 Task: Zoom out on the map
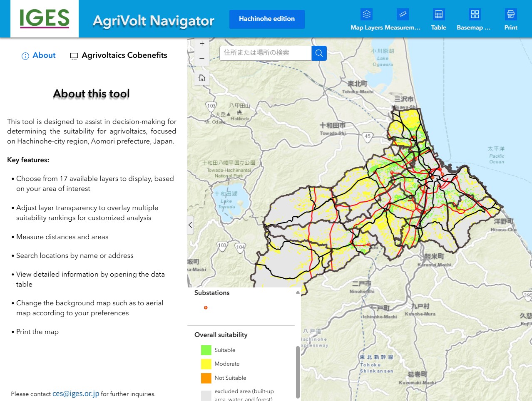pos(202,59)
